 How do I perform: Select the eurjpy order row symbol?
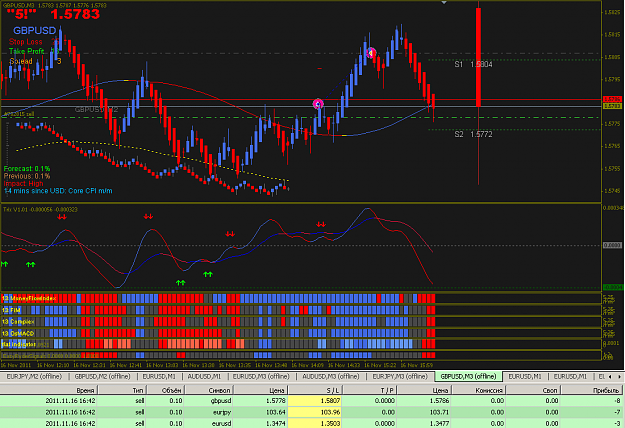[222, 412]
